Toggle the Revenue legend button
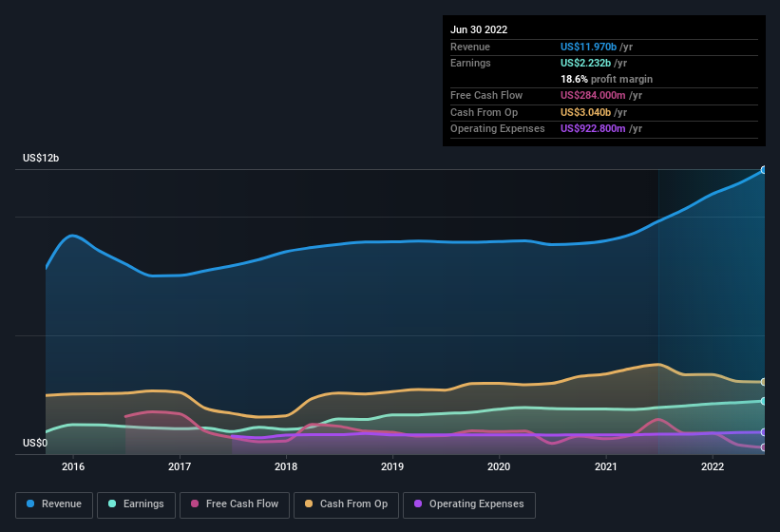This screenshot has width=780, height=532. (54, 504)
